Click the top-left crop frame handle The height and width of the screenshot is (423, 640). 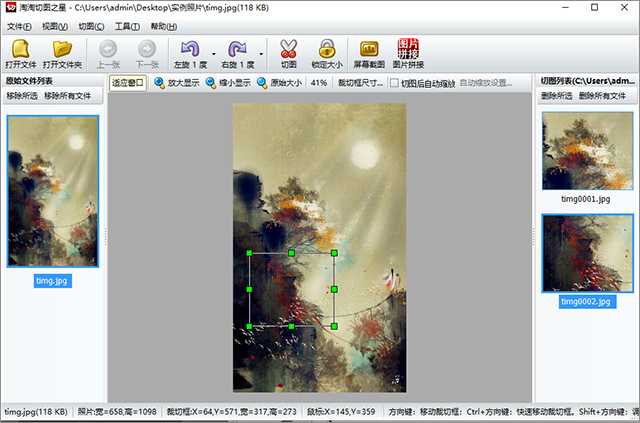click(x=249, y=253)
